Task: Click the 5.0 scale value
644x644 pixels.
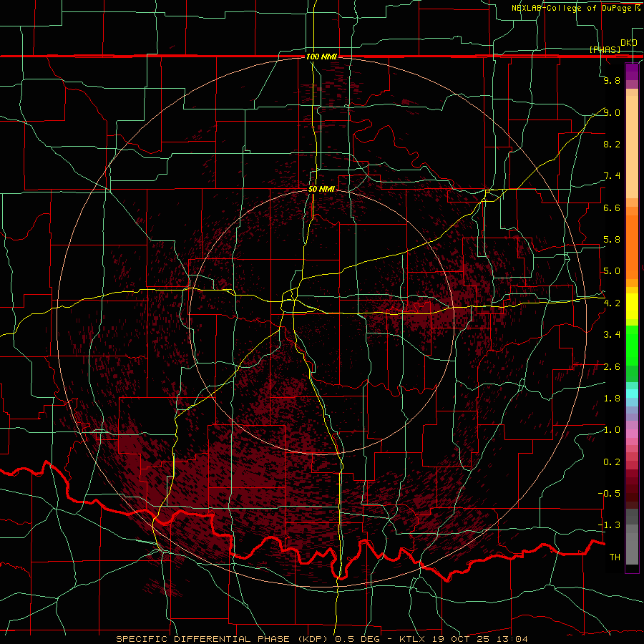Action: pos(612,271)
